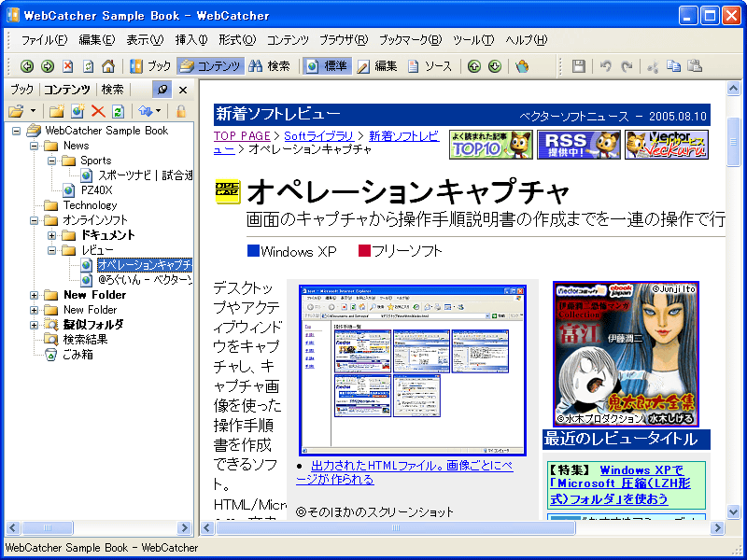Click the green up arrow icon
Viewport: 747px width, 560px height.
474,66
